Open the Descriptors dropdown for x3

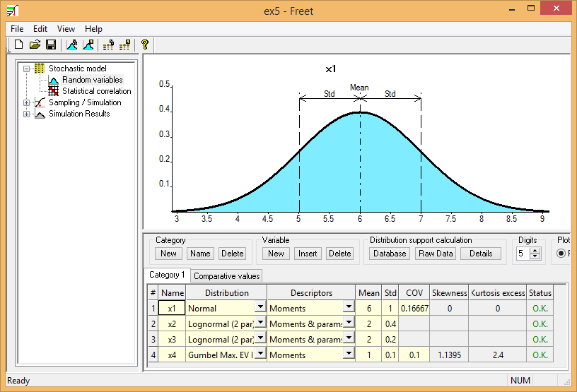point(349,338)
